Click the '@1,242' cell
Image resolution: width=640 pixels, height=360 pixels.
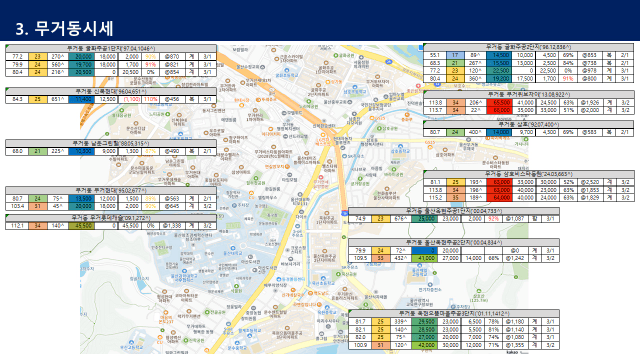point(515,258)
